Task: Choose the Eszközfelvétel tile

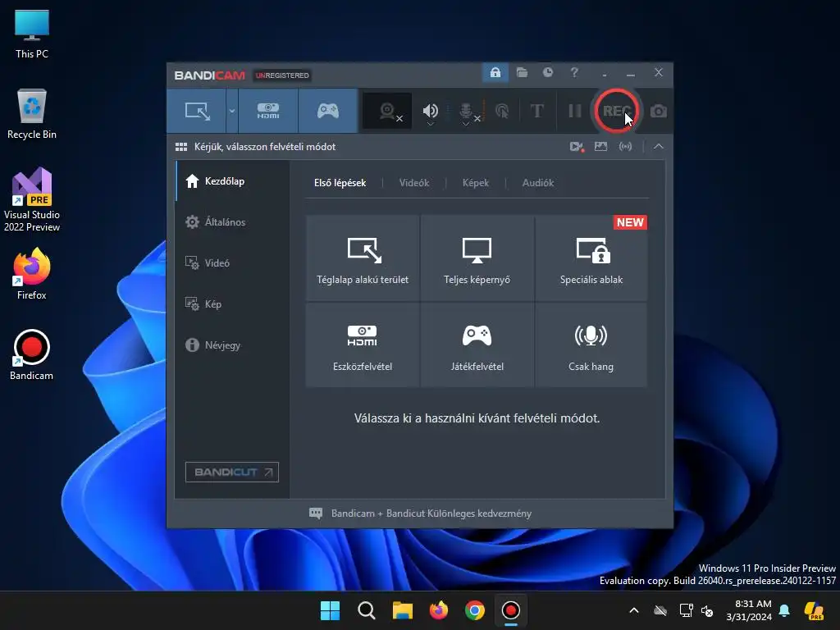Action: (363, 345)
